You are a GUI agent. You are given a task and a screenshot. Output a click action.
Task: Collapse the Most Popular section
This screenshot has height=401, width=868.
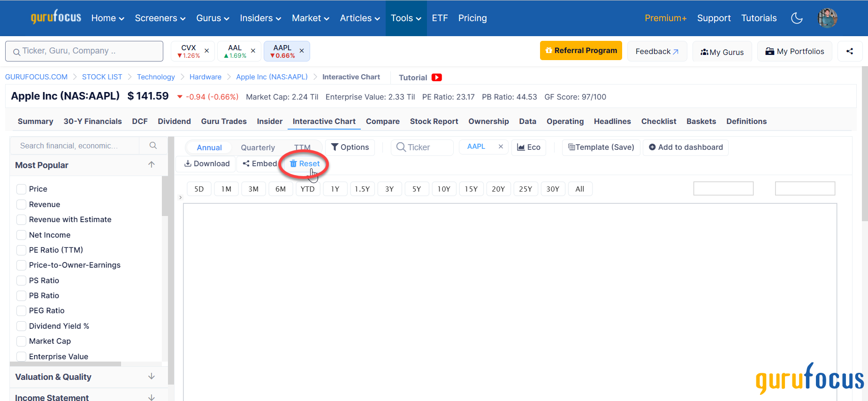[151, 165]
